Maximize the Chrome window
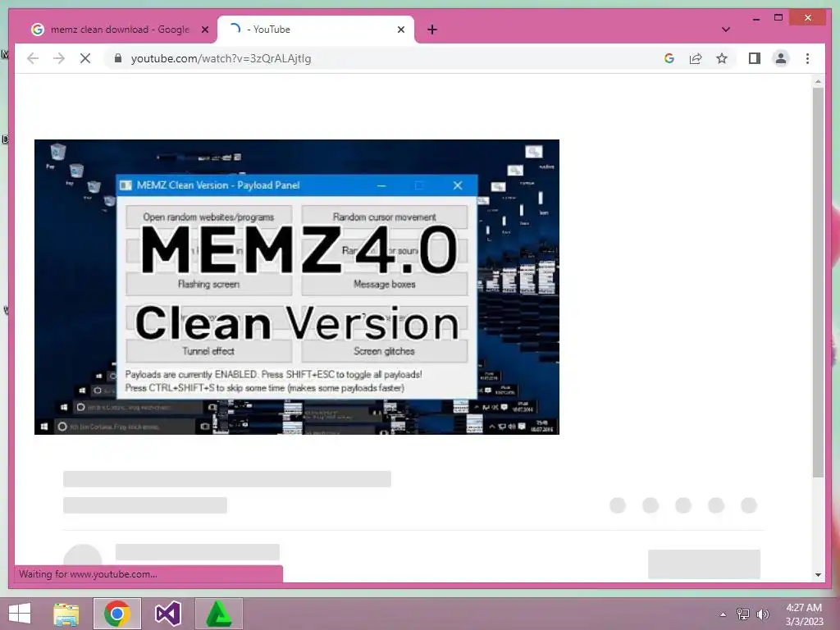Viewport: 840px width, 630px height. pyautogui.click(x=778, y=18)
